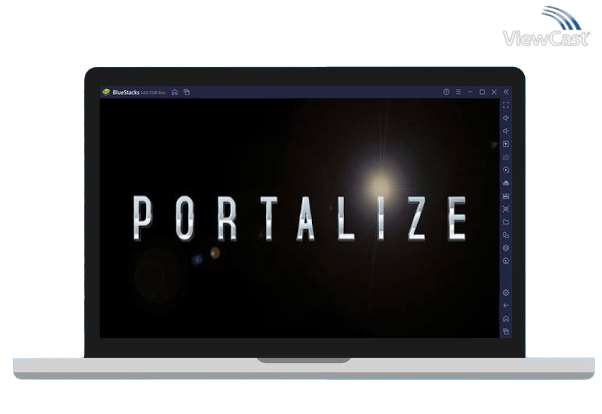This screenshot has height=414, width=602.
Task: Click the stacked windows icon in title bar
Action: coord(187,92)
